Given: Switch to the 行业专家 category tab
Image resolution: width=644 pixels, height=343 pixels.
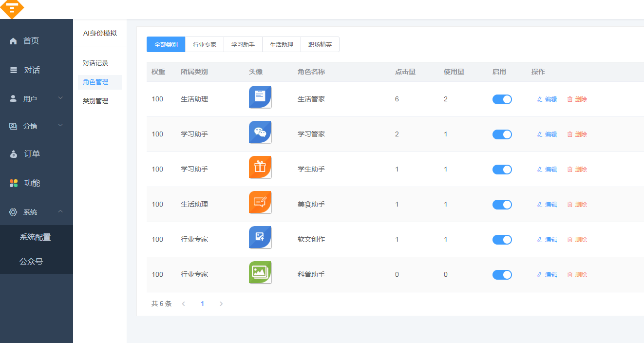Looking at the screenshot, I should [x=205, y=44].
